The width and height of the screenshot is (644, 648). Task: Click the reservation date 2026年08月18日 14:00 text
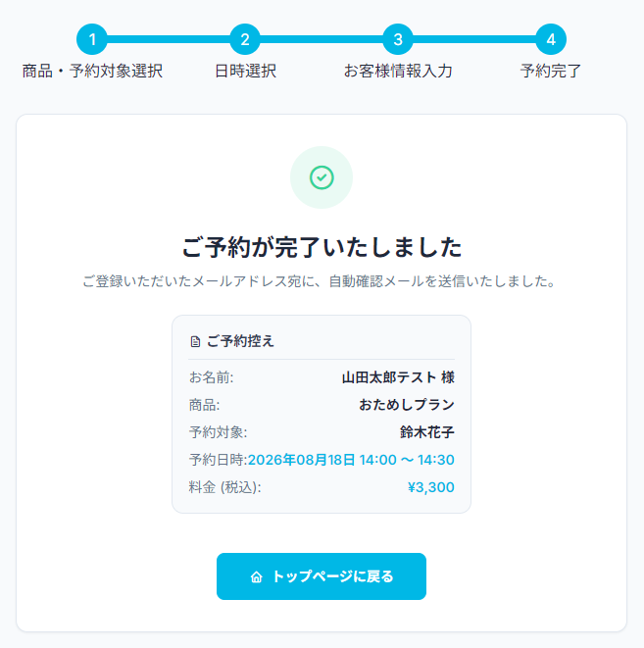pyautogui.click(x=322, y=460)
